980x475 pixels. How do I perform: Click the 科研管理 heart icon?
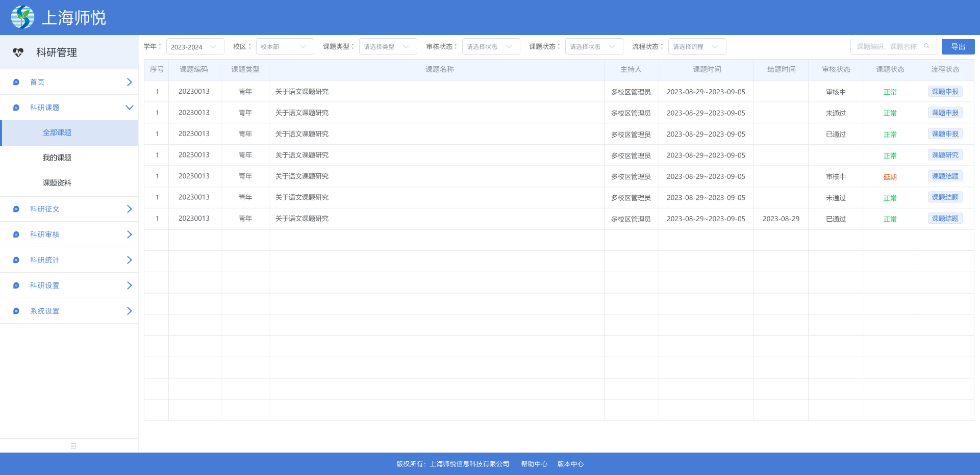[18, 52]
